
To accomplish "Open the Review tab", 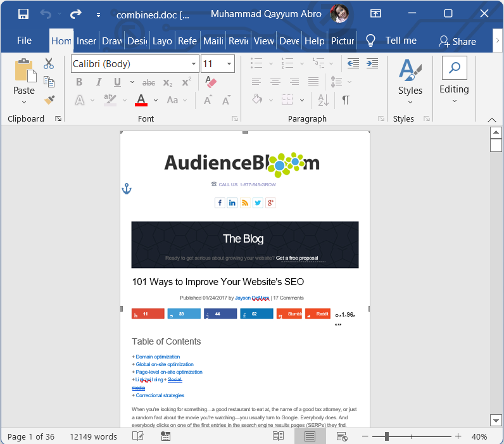I will 239,41.
